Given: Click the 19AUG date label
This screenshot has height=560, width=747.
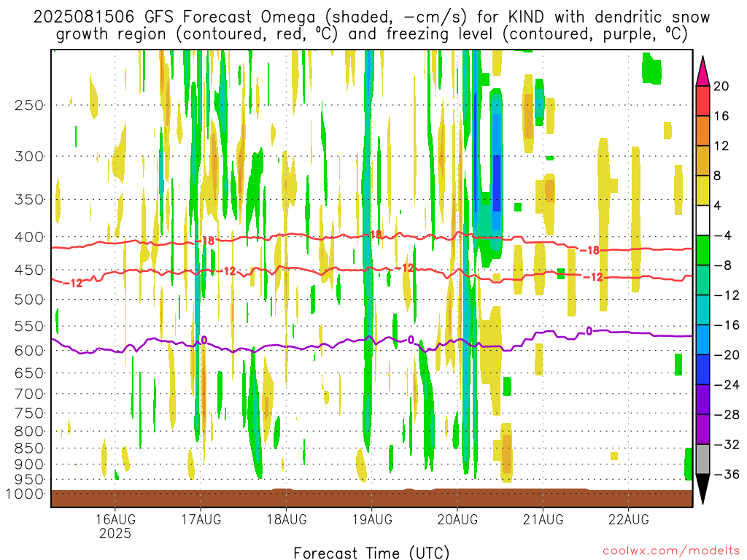Looking at the screenshot, I should pos(372,519).
